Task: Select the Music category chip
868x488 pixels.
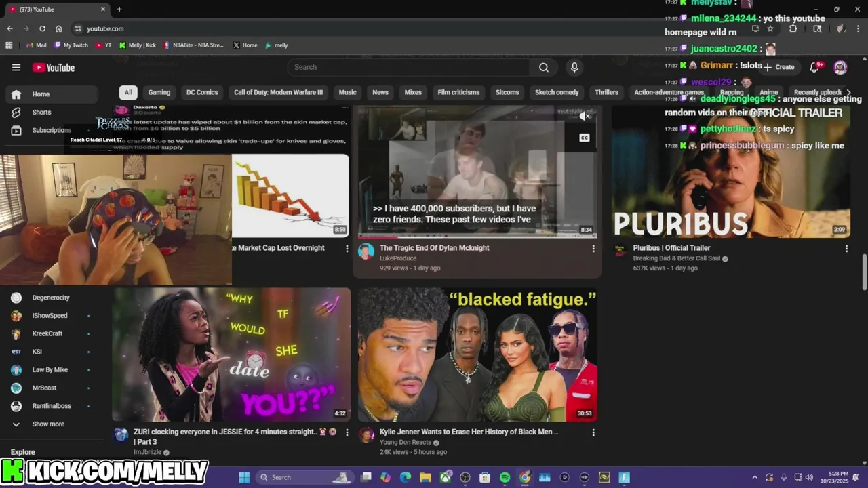Action: [347, 92]
